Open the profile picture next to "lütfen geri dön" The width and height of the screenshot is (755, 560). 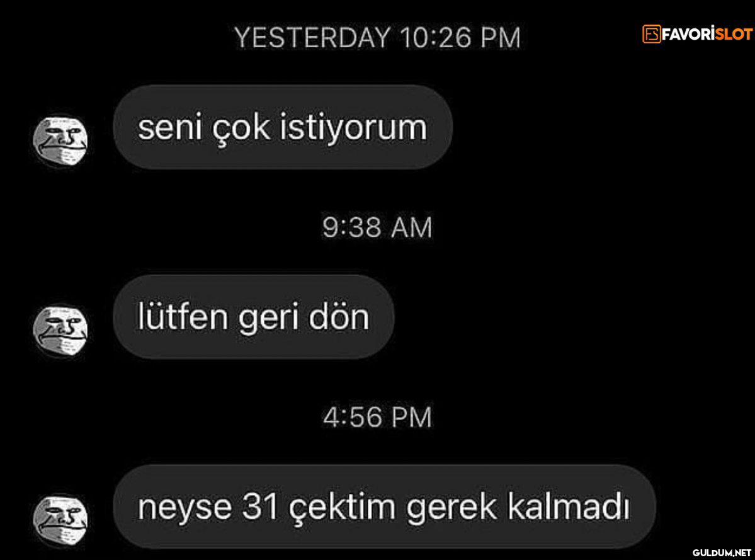pyautogui.click(x=60, y=330)
